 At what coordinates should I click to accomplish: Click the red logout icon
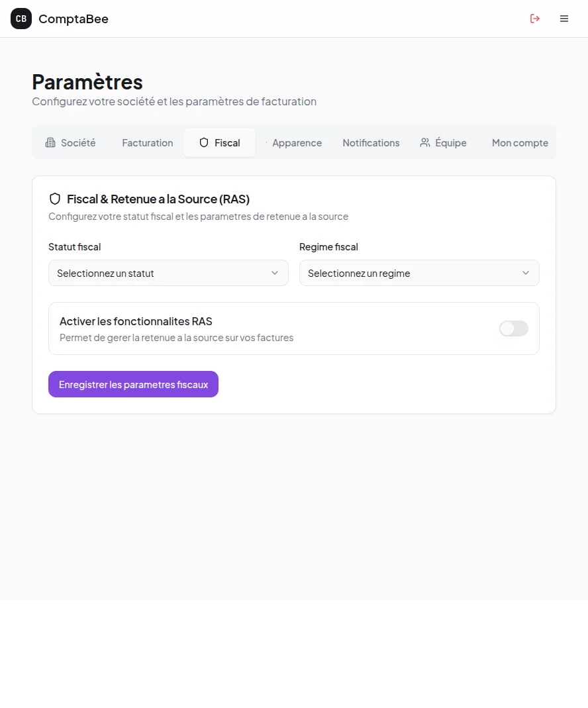(x=535, y=19)
